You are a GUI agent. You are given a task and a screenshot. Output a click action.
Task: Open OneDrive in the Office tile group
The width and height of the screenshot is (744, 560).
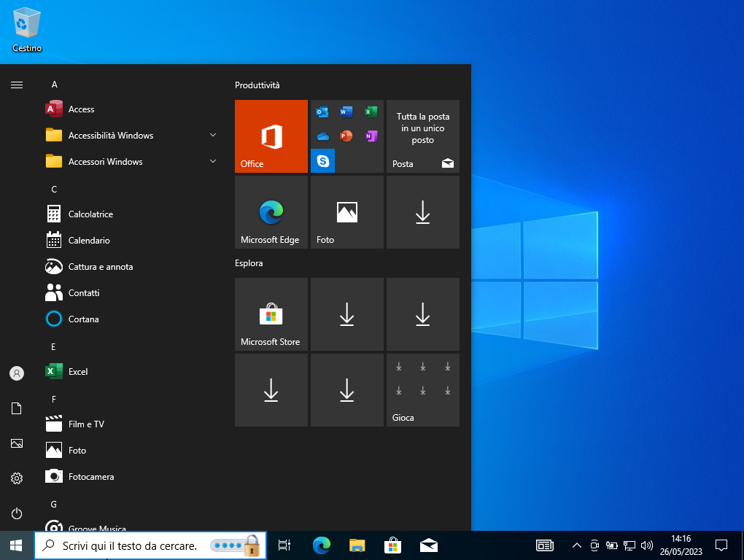322,136
